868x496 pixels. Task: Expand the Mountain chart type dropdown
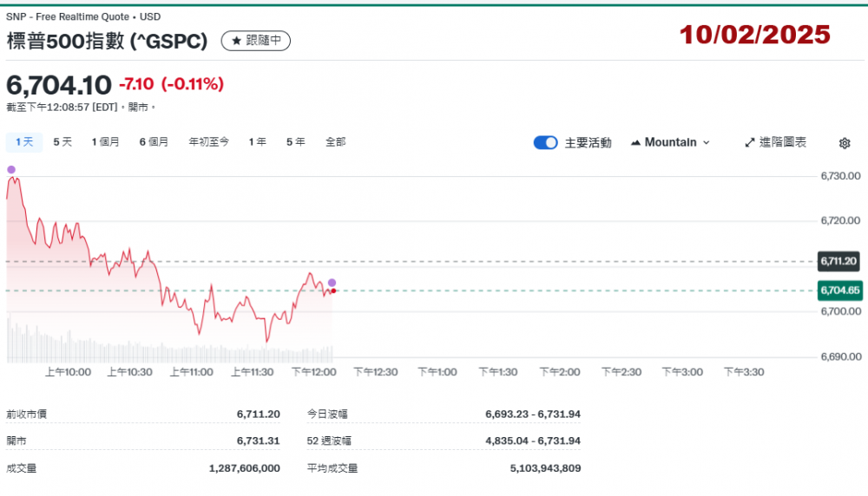[670, 142]
